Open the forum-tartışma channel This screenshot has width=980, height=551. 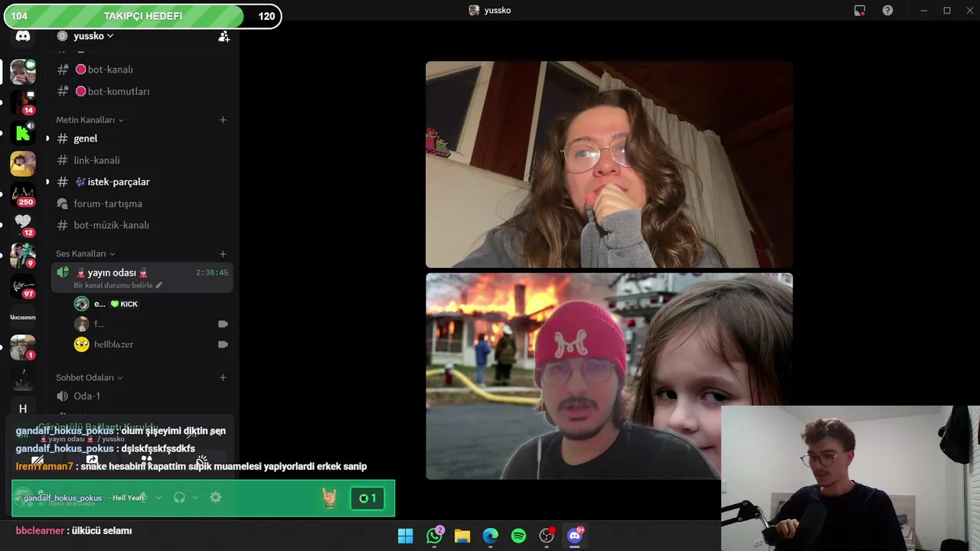click(x=142, y=204)
